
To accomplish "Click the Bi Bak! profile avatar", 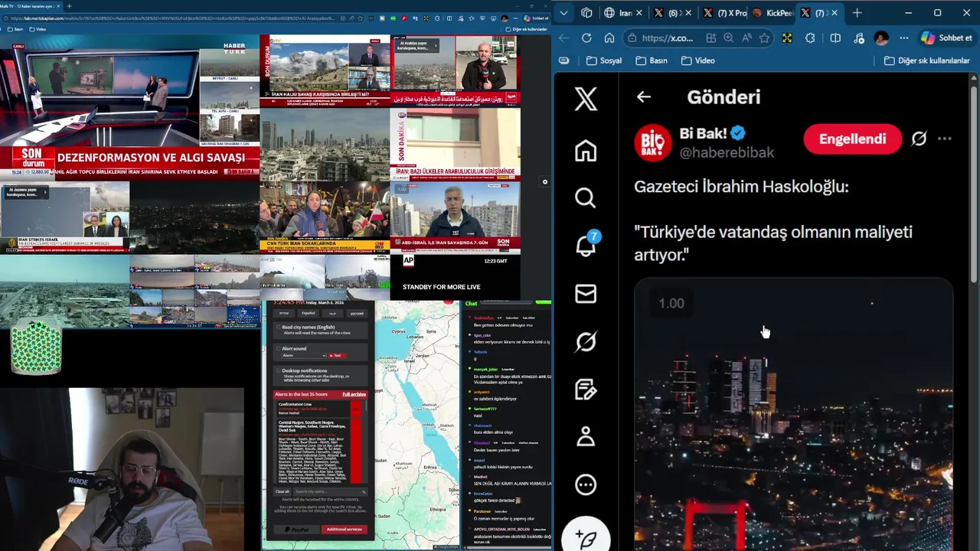I will coord(652,142).
